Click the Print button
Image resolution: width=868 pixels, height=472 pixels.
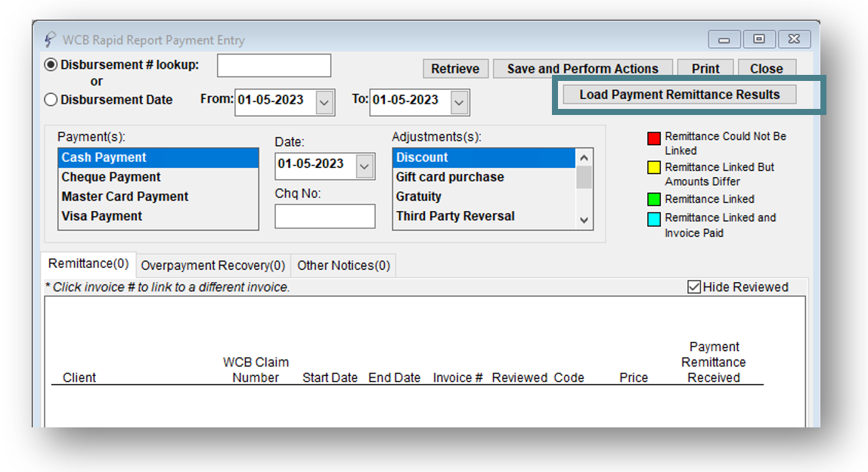pyautogui.click(x=705, y=69)
